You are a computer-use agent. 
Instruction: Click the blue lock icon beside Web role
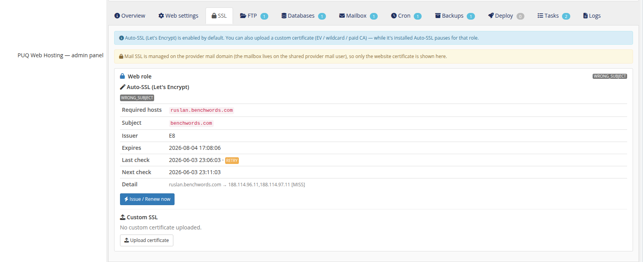[122, 76]
